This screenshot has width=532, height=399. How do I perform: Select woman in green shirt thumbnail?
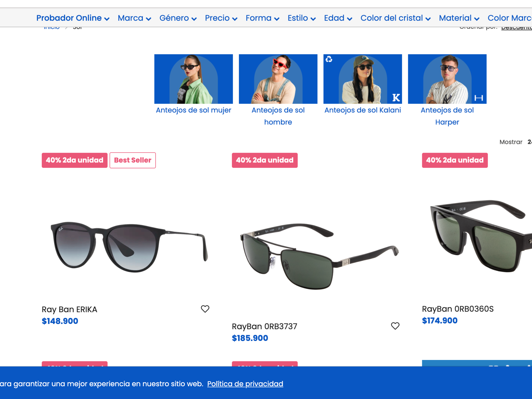pos(193,79)
